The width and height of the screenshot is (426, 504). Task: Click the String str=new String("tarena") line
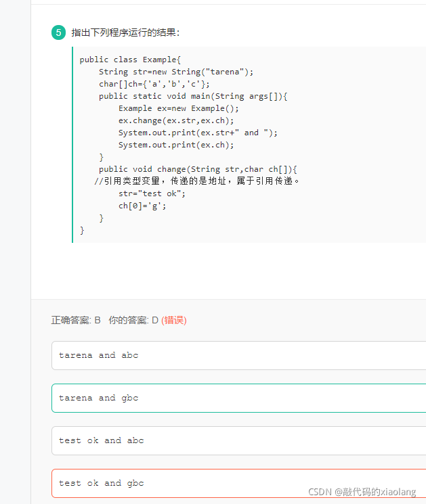pyautogui.click(x=176, y=72)
